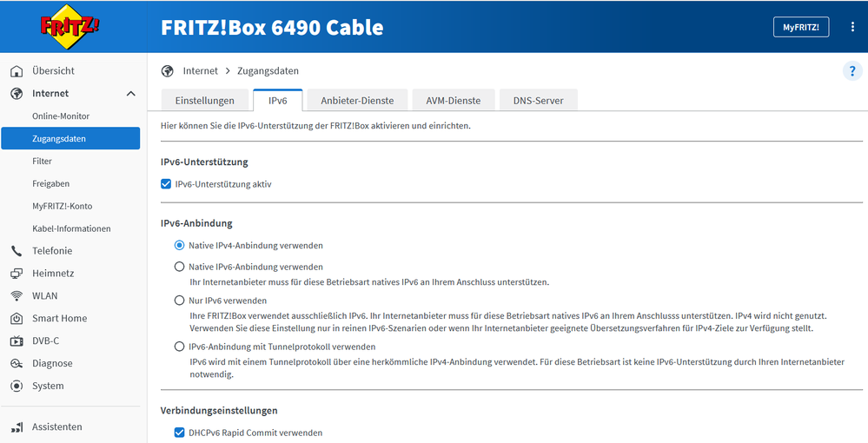This screenshot has height=443, width=868.
Task: Open Telefonie via the phone icon
Action: pyautogui.click(x=17, y=251)
